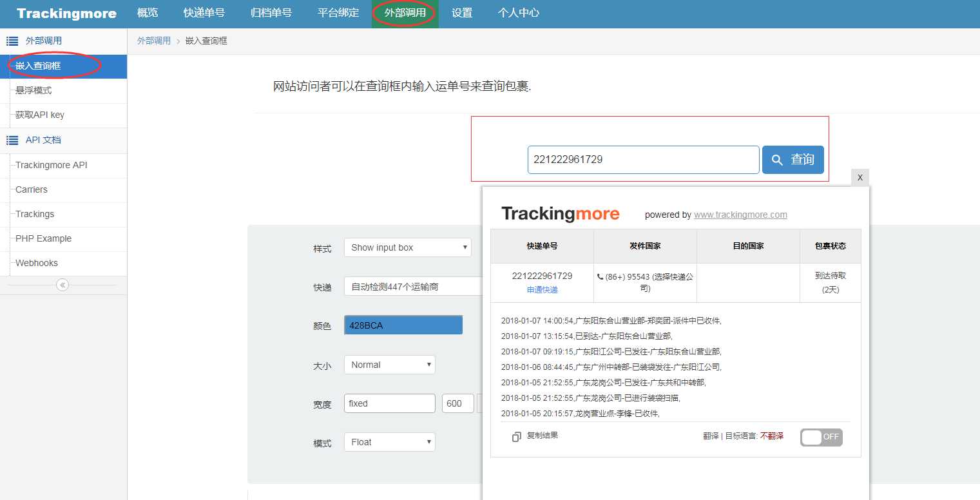Click 复制结果 text link

(543, 436)
